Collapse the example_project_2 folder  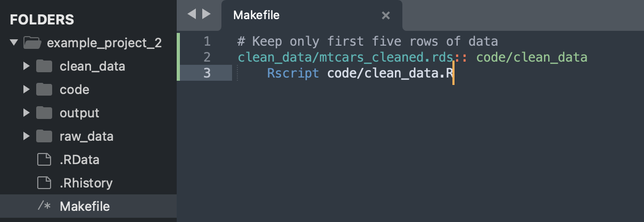click(x=14, y=42)
